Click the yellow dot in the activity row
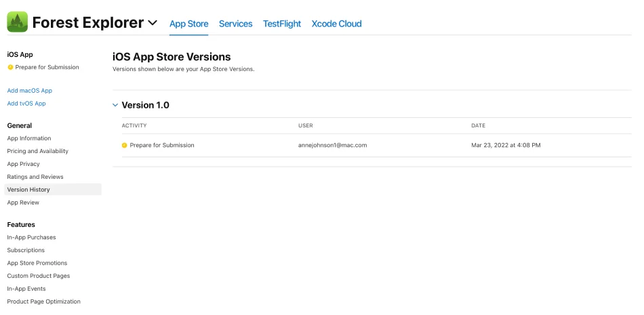This screenshot has width=644, height=315. (125, 146)
